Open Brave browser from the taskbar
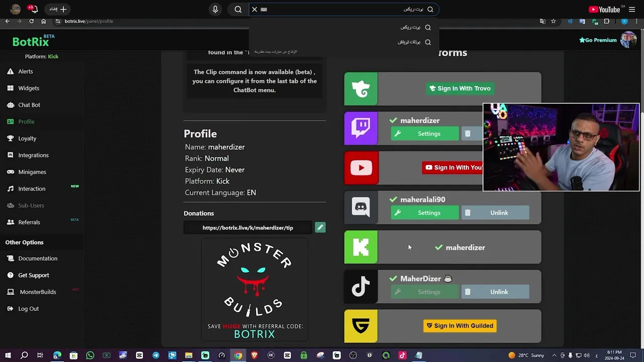 255,355
